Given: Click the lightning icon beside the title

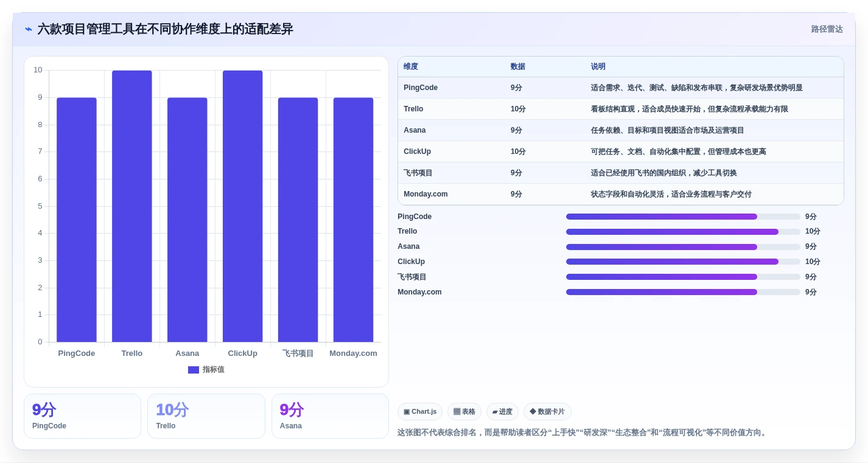Looking at the screenshot, I should (29, 29).
